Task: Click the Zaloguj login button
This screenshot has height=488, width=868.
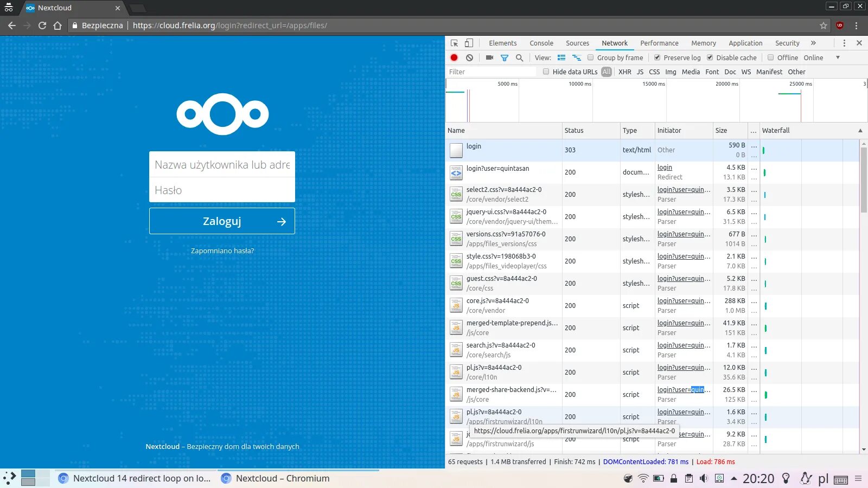Action: [x=222, y=221]
